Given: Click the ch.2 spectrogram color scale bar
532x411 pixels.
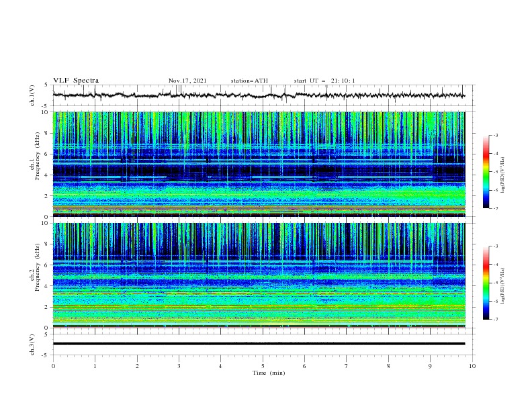Looking at the screenshot, I should click(x=486, y=283).
